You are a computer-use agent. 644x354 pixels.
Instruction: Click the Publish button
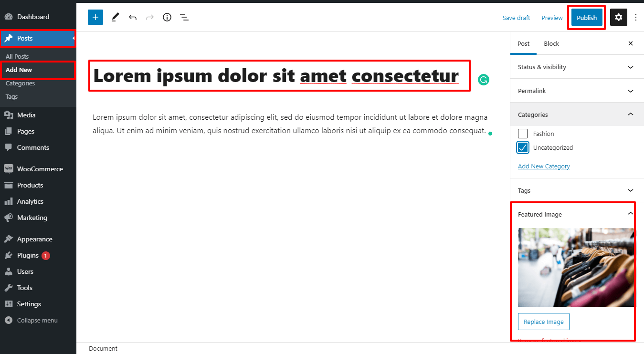[586, 17]
